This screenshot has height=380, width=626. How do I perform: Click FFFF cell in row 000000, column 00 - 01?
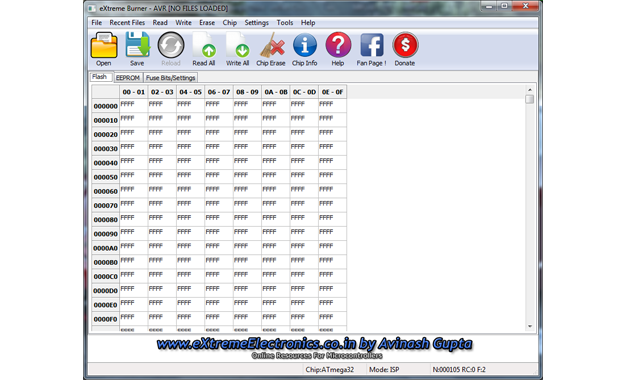(134, 106)
